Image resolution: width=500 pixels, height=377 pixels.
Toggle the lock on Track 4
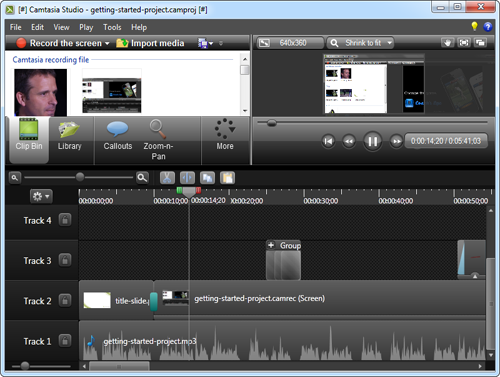[x=65, y=220]
